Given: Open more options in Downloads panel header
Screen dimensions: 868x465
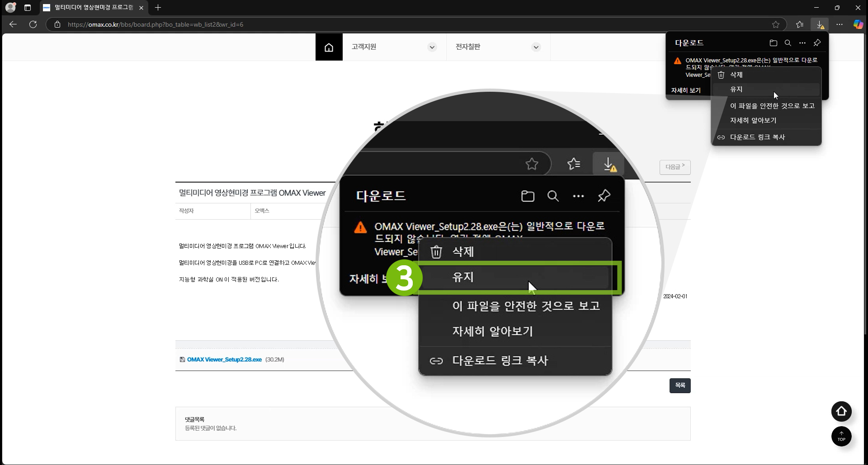Looking at the screenshot, I should 802,43.
